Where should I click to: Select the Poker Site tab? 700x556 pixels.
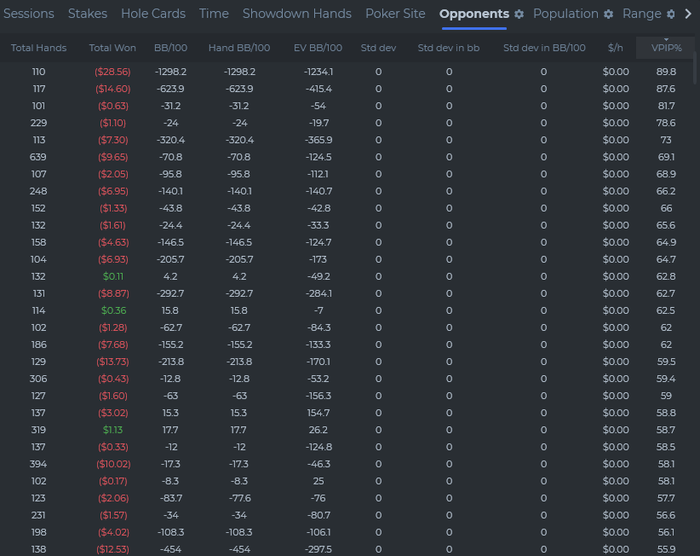[x=395, y=14]
